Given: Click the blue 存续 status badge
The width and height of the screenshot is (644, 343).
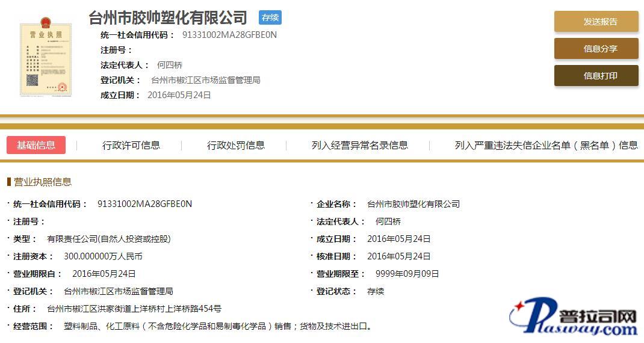Looking at the screenshot, I should [270, 17].
